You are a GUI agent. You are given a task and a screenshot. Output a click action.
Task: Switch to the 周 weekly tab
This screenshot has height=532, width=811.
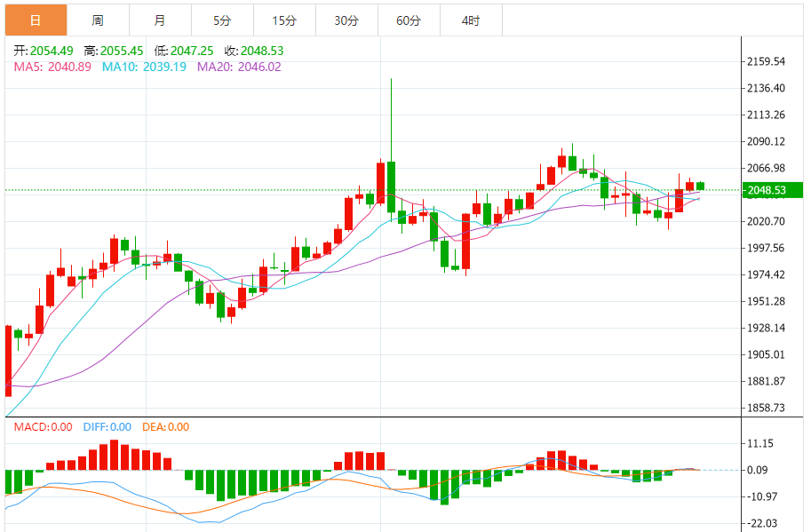click(99, 20)
